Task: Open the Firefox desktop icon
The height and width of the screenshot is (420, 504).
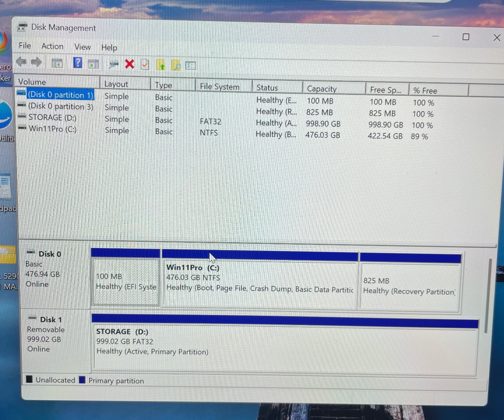Action: click(4, 42)
